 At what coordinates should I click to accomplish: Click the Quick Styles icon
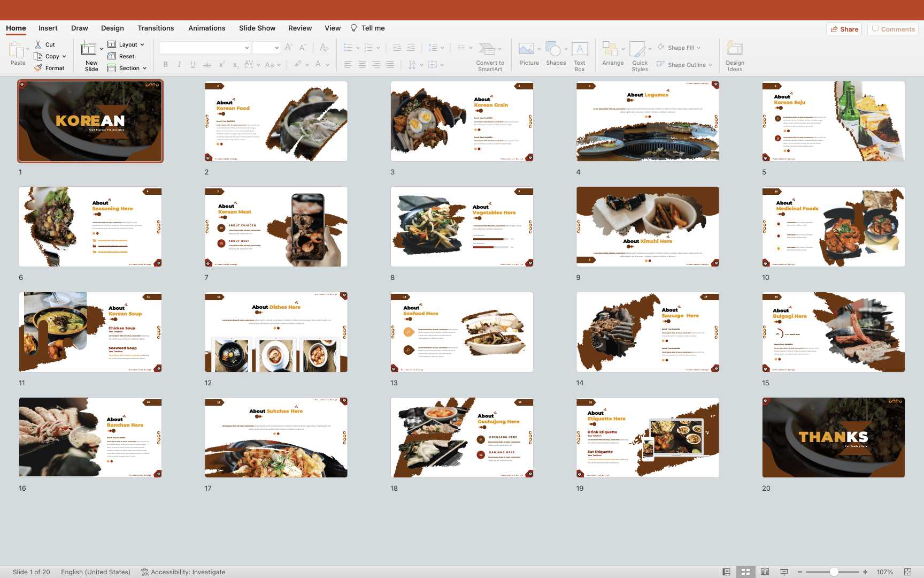637,49
